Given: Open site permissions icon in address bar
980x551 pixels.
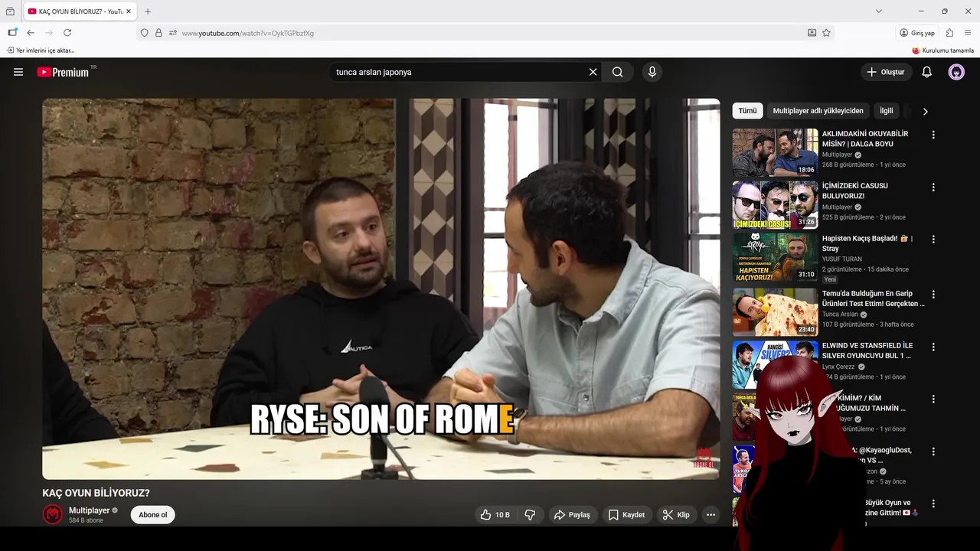Looking at the screenshot, I should click(173, 33).
